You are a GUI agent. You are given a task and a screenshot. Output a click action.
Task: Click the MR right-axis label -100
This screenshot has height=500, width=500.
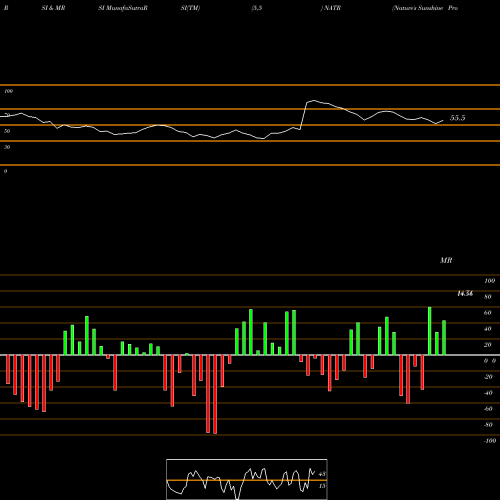click(489, 441)
